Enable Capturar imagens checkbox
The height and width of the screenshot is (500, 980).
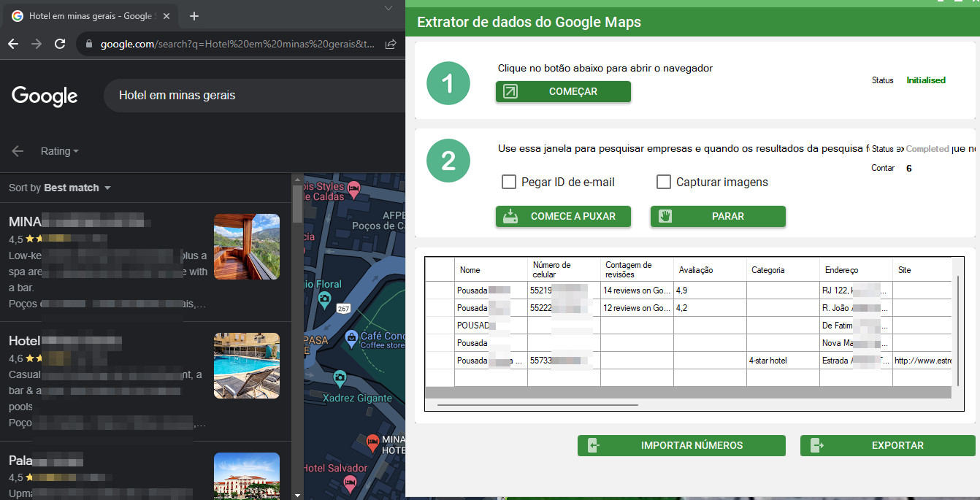pos(664,182)
